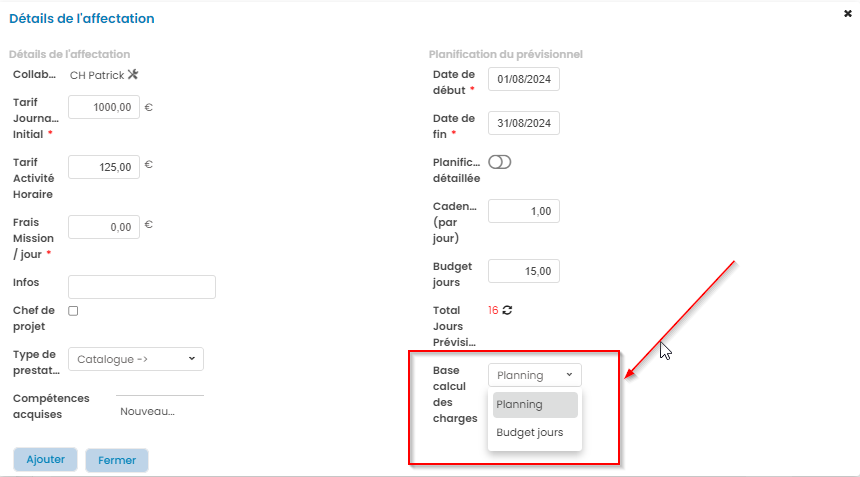Edit the Date de fin field
This screenshot has height=477, width=860.
pyautogui.click(x=524, y=123)
